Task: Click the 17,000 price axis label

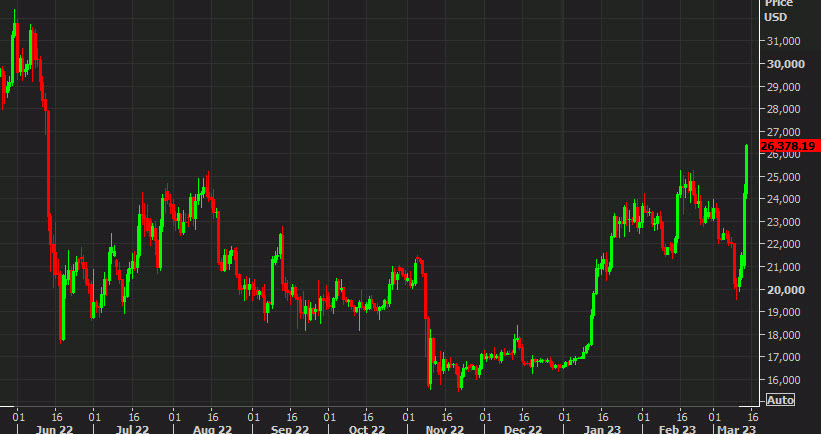Action: [x=785, y=357]
